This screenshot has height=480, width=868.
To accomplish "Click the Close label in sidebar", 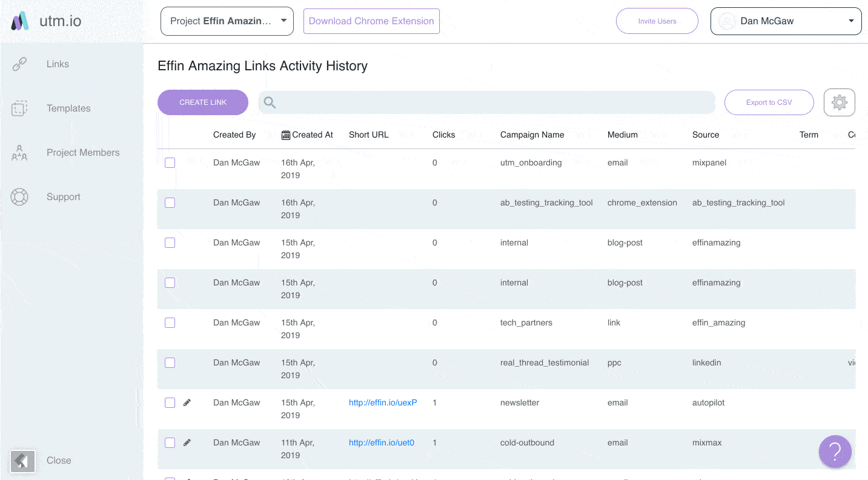I will click(x=59, y=461).
